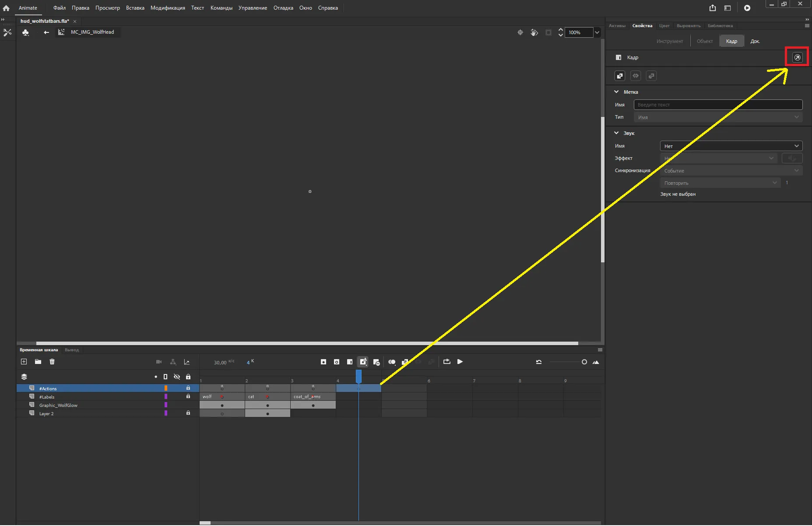Enable onion skin in the timeline toolbar

393,362
